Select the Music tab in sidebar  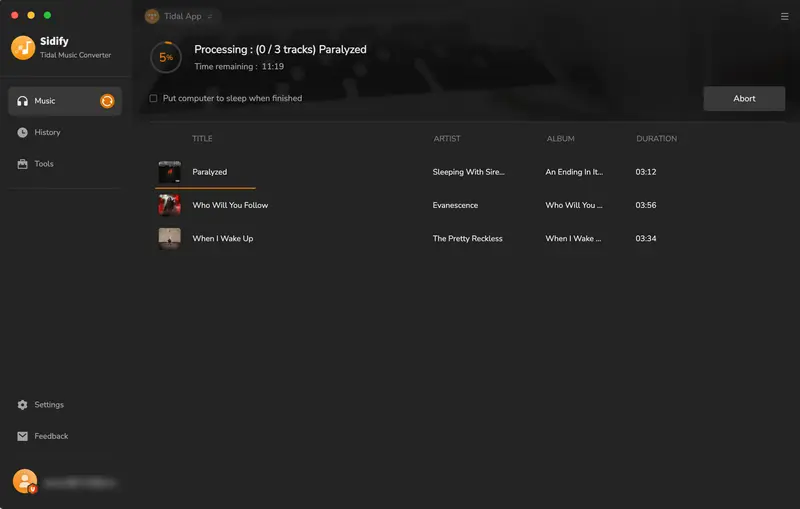[x=65, y=101]
